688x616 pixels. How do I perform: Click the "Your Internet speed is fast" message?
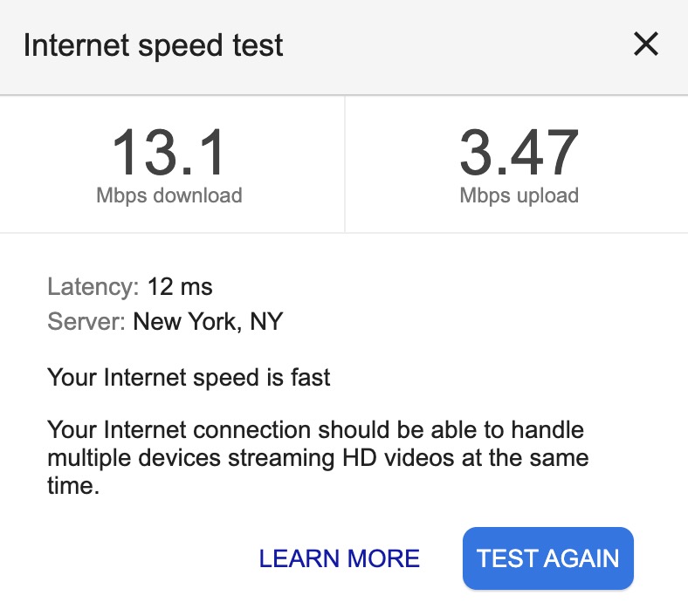click(x=189, y=378)
